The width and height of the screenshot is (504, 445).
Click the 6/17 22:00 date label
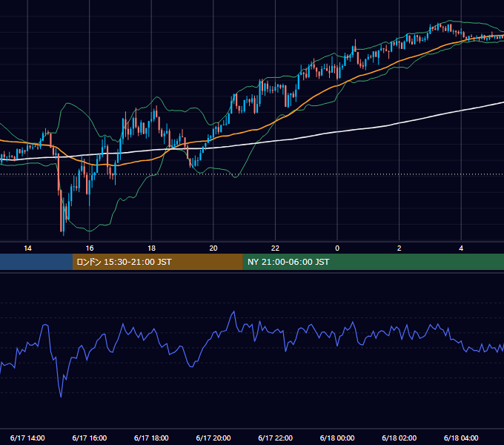pos(276,438)
